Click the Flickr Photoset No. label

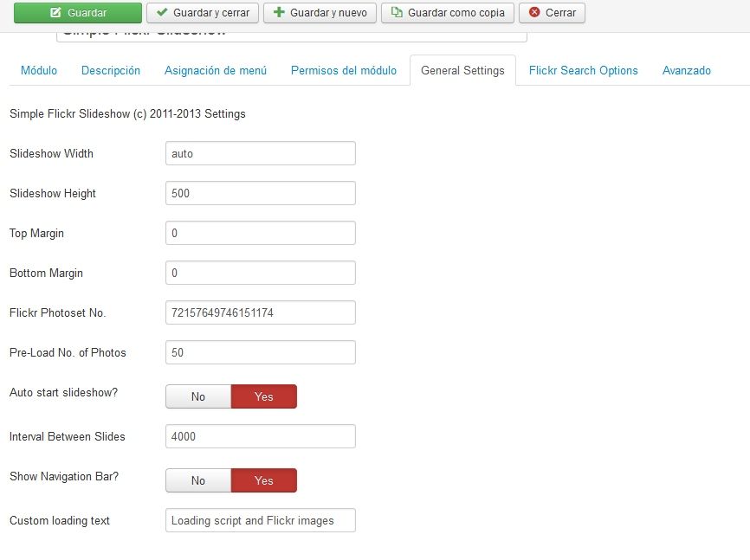click(58, 312)
